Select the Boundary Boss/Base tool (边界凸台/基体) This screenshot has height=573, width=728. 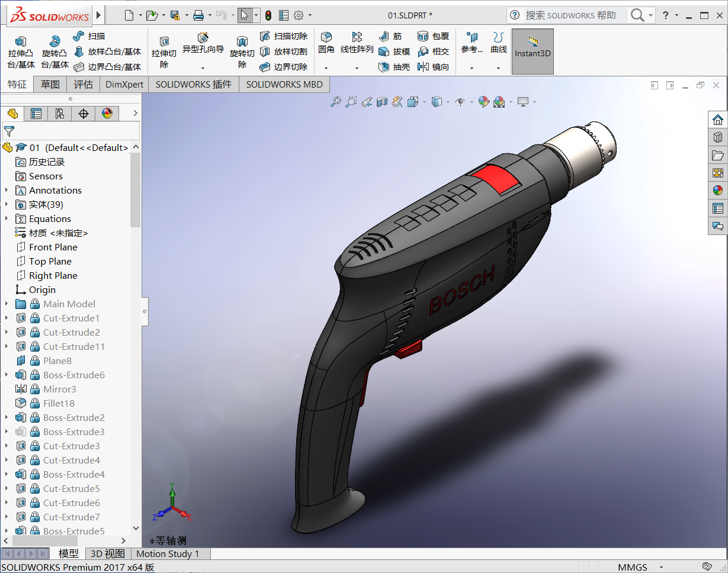107,67
